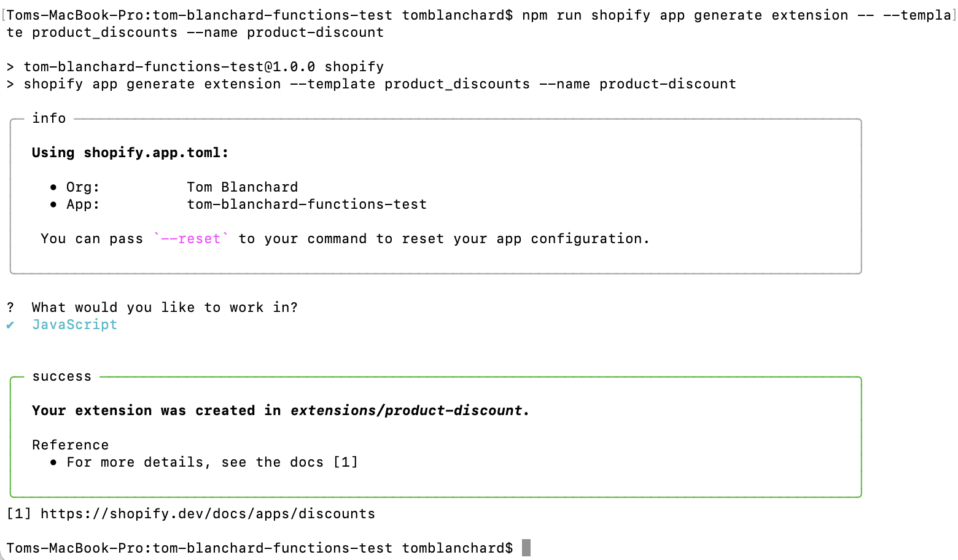Click the success box label
Screen dimensions: 958x560
coord(62,376)
